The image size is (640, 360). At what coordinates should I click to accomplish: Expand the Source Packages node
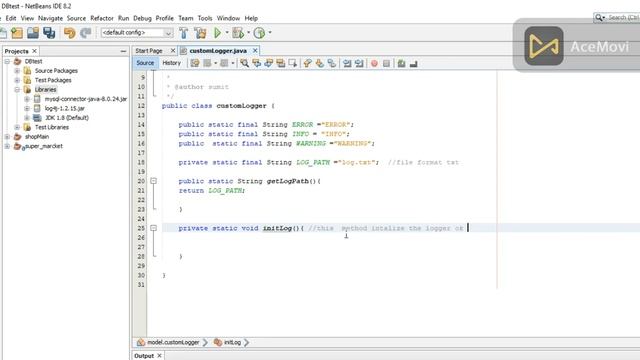click(17, 71)
